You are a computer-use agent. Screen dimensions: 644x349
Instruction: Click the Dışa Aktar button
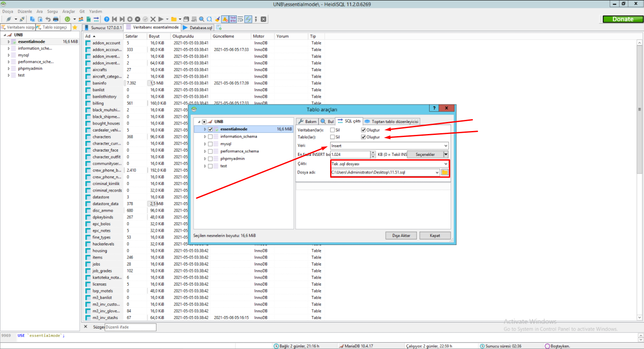(x=401, y=236)
